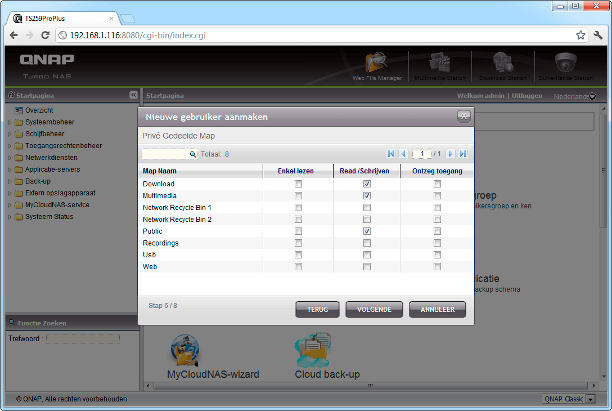
Task: Click browser back arrow
Action: point(14,35)
